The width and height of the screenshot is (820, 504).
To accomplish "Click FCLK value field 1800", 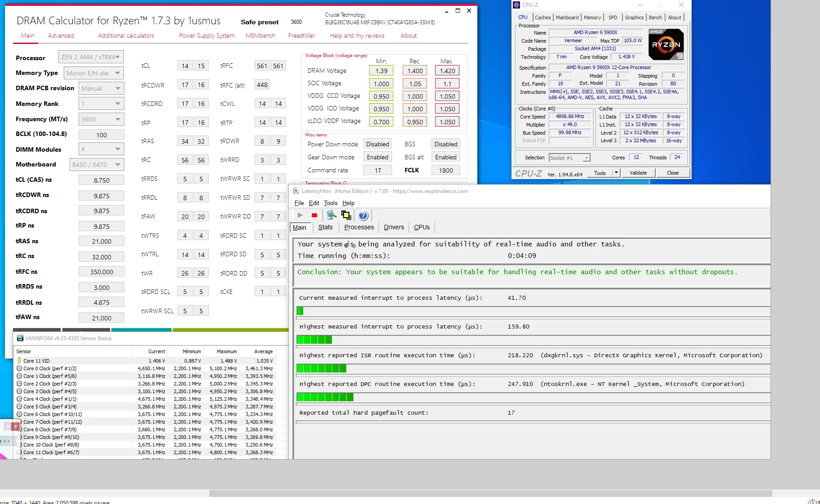I will pyautogui.click(x=446, y=170).
